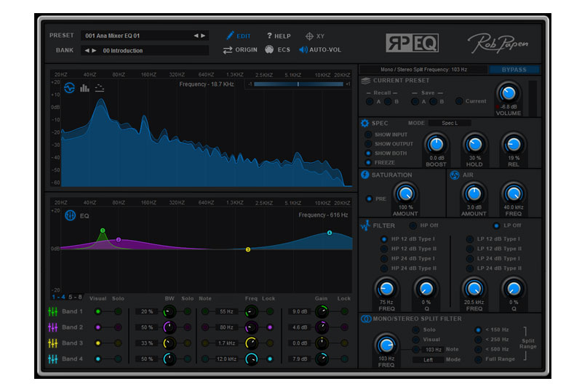Click the Current preset button
This screenshot has height=392, width=582.
(x=460, y=101)
